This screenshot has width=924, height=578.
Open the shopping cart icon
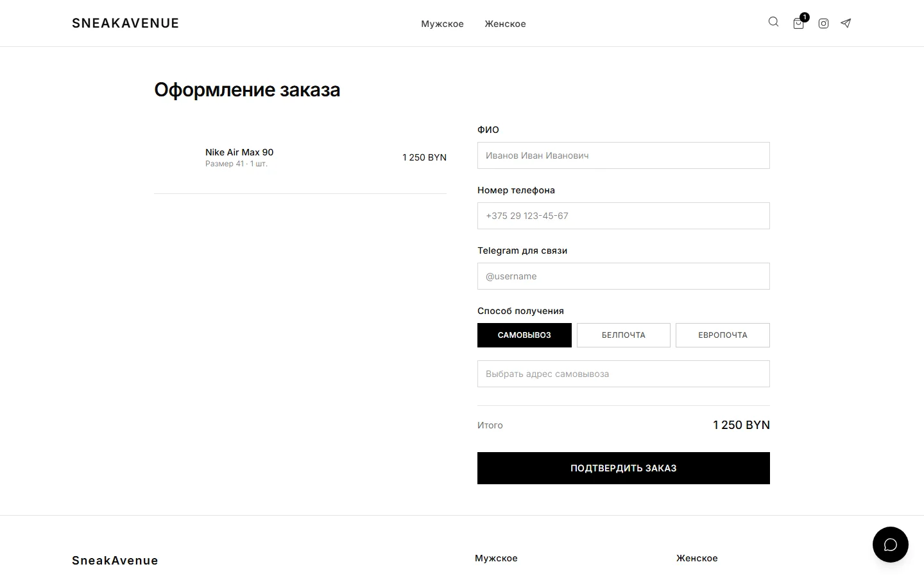pyautogui.click(x=798, y=24)
